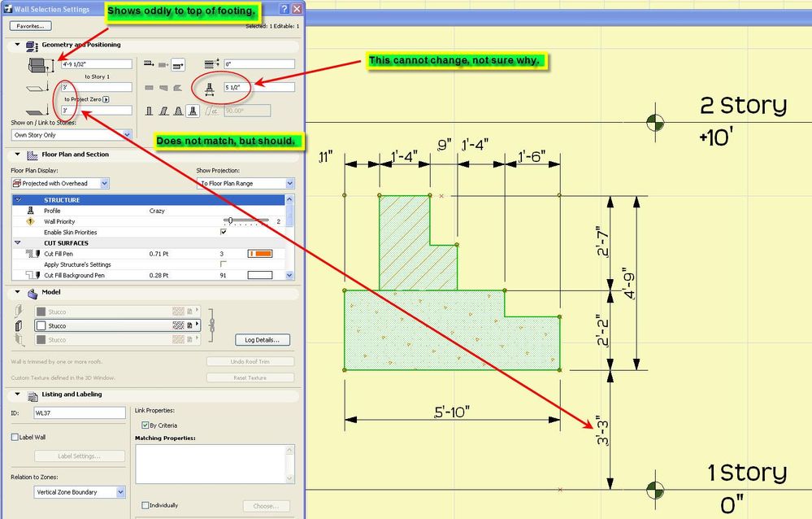812x519 pixels.
Task: Collapse the CUT SURFACES group
Action: [18, 242]
